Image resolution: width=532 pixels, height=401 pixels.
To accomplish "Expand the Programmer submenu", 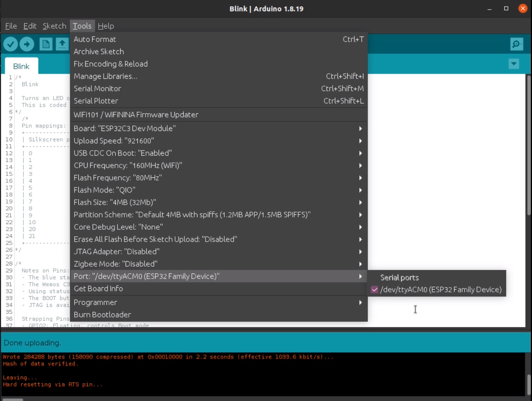I will [x=219, y=302].
